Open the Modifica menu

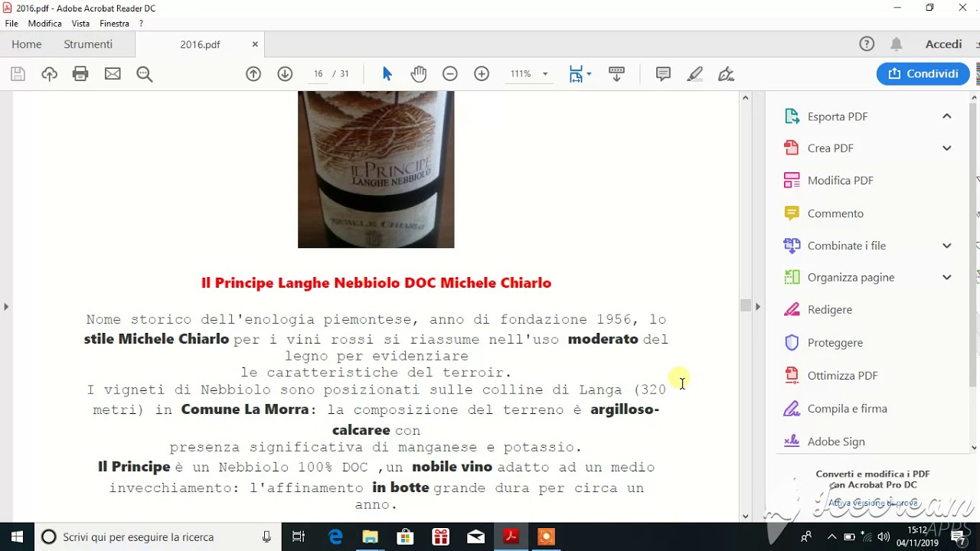tap(44, 24)
